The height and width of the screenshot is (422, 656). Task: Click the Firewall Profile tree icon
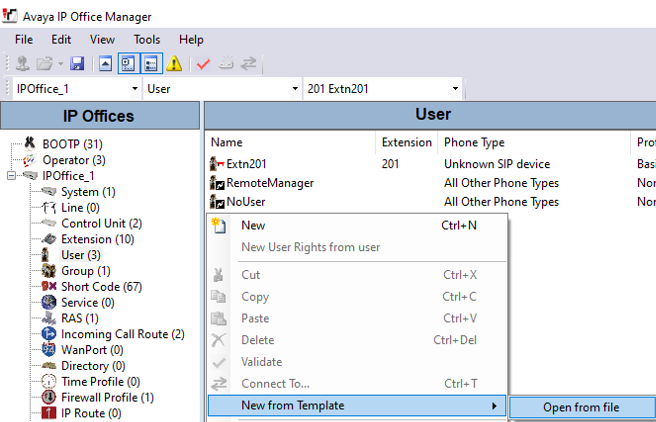click(49, 397)
